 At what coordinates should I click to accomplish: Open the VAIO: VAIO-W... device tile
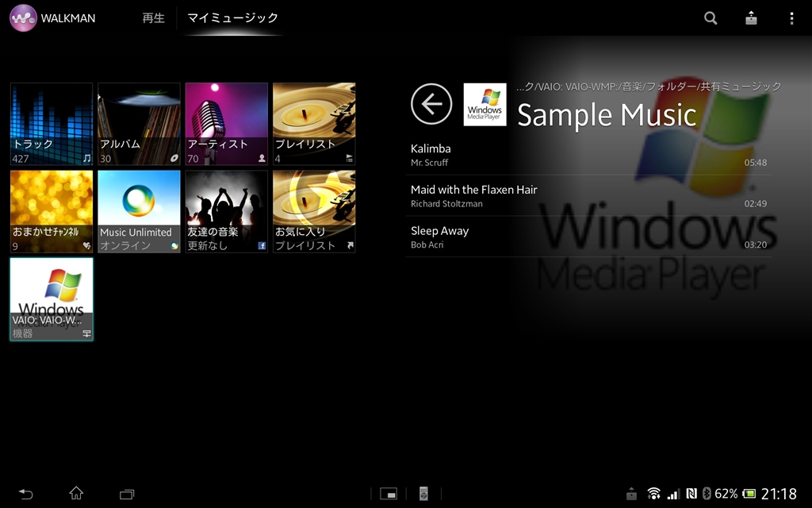coord(52,299)
